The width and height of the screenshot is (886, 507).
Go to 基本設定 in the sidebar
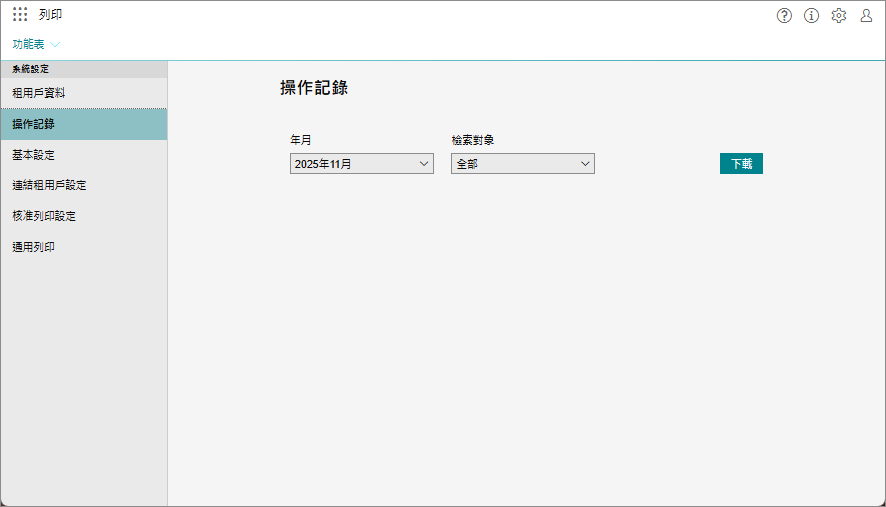click(x=34, y=155)
